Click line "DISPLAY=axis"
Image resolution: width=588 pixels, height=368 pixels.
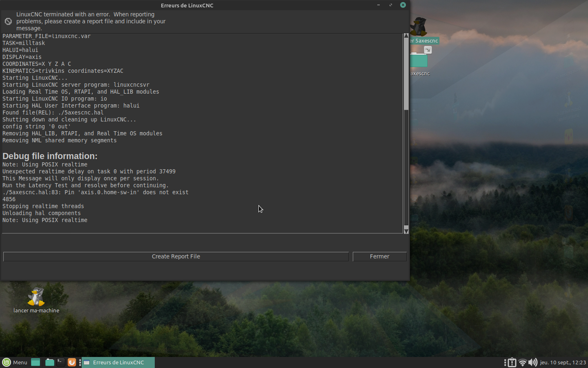tap(22, 57)
